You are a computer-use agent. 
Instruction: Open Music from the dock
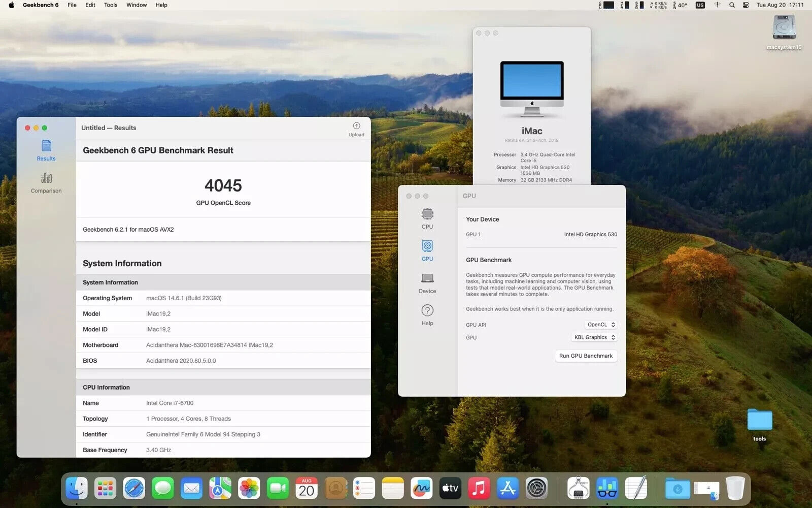click(x=479, y=489)
